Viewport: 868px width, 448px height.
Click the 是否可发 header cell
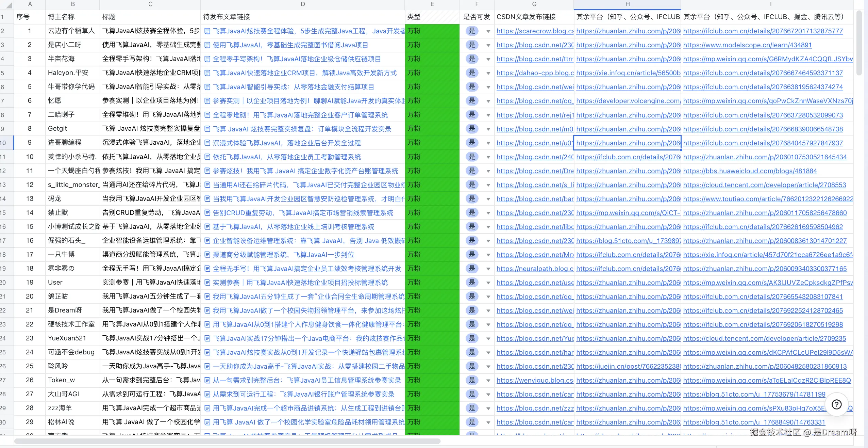477,17
